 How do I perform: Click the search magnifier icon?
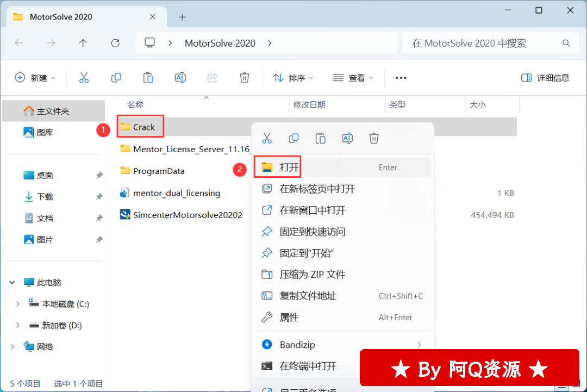click(x=566, y=43)
